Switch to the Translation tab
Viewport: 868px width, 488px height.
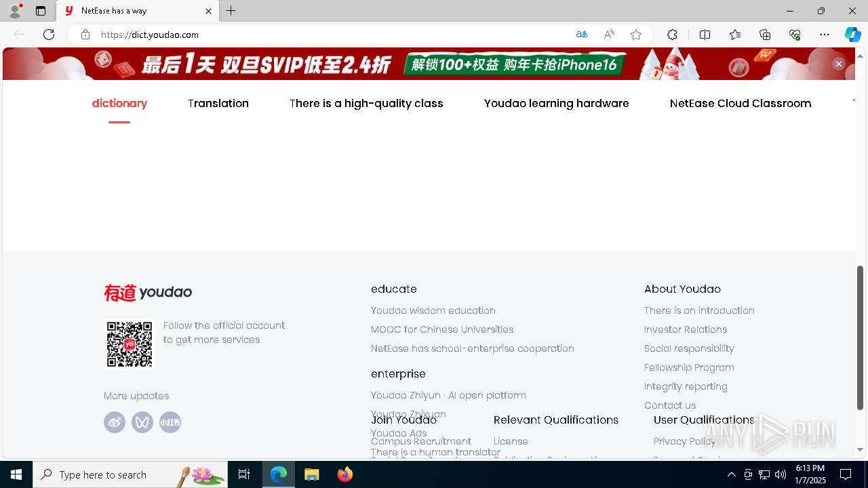[218, 103]
